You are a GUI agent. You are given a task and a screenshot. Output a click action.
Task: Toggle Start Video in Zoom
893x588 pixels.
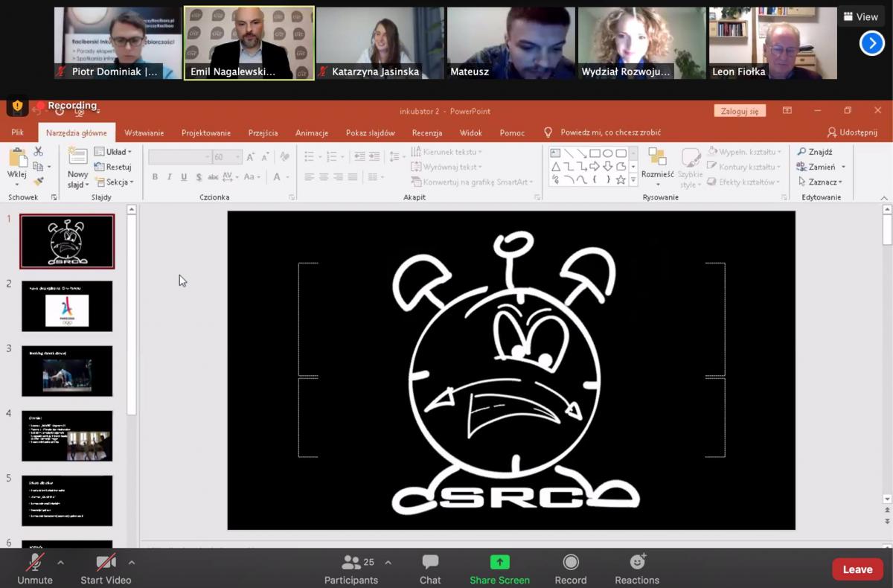(x=106, y=569)
